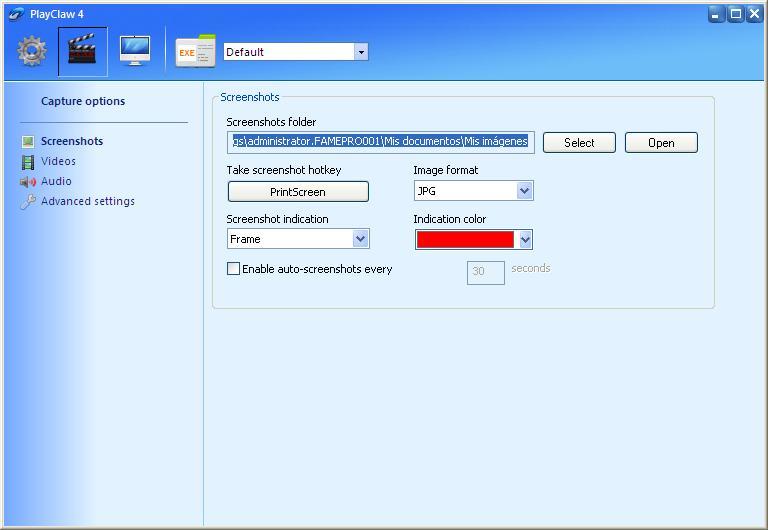Enable auto-screenshots checkbox
The height and width of the screenshot is (530, 768).
pos(234,268)
